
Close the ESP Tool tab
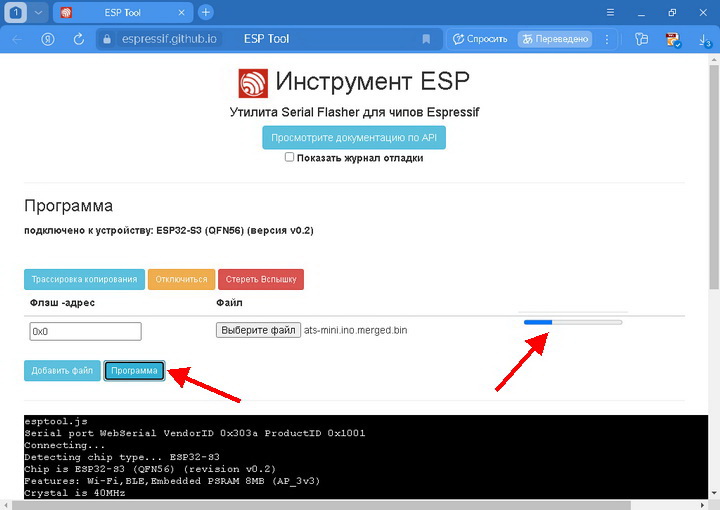point(181,13)
